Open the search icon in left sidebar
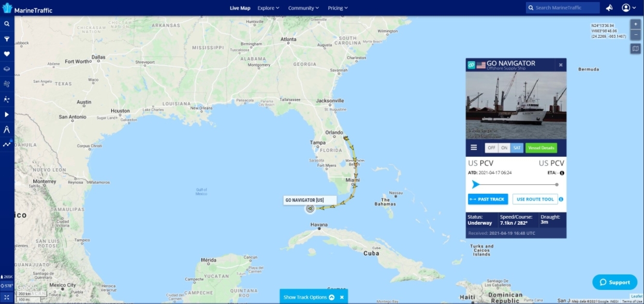Viewport: 644px width, 304px height. (7, 24)
